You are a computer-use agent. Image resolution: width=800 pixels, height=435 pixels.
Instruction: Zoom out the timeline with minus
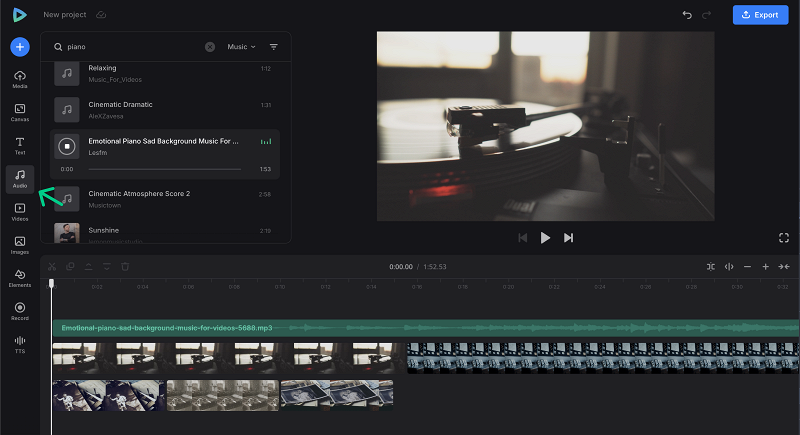pos(747,267)
